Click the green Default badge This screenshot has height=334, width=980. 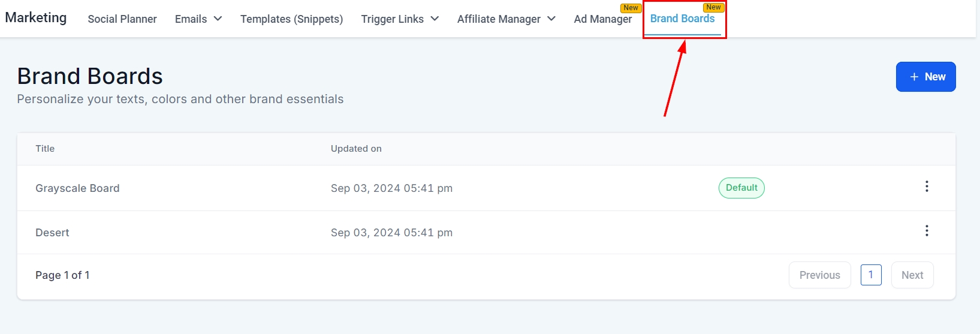[741, 188]
